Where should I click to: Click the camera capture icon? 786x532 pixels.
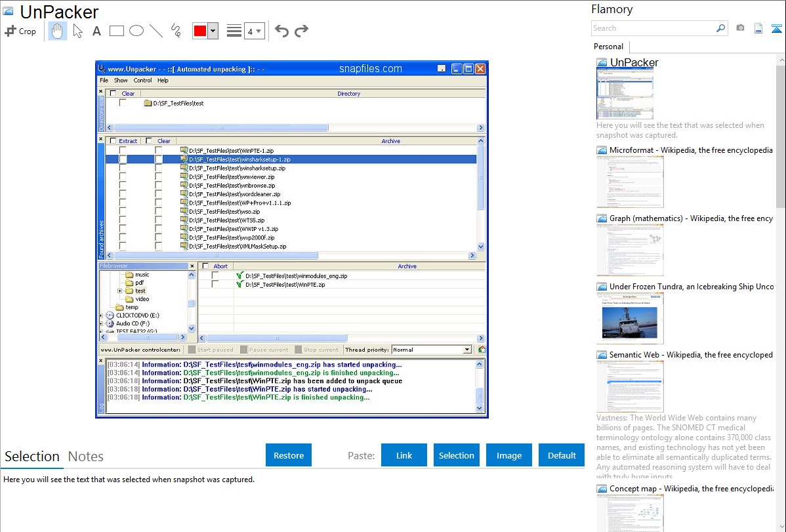point(740,28)
